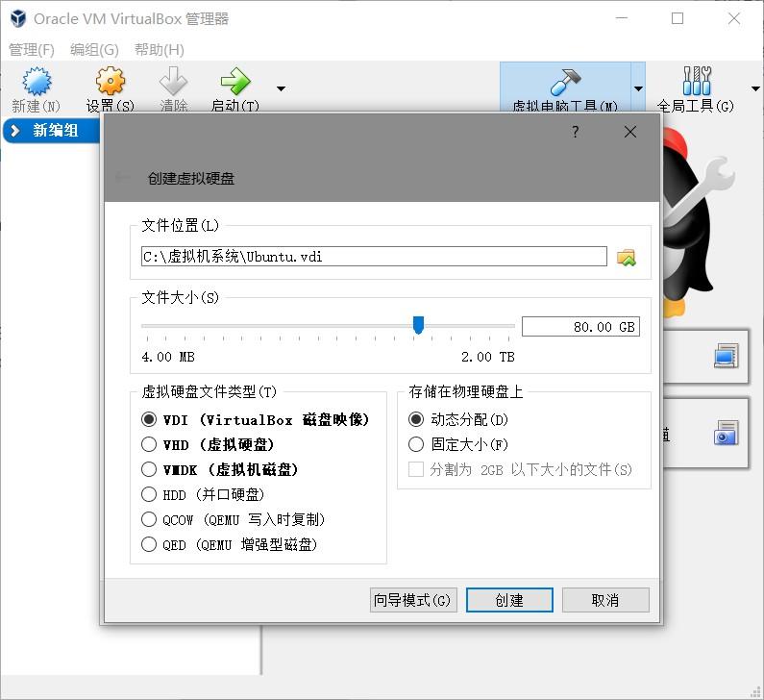
Task: Click the file size slider handle
Action: tap(418, 325)
